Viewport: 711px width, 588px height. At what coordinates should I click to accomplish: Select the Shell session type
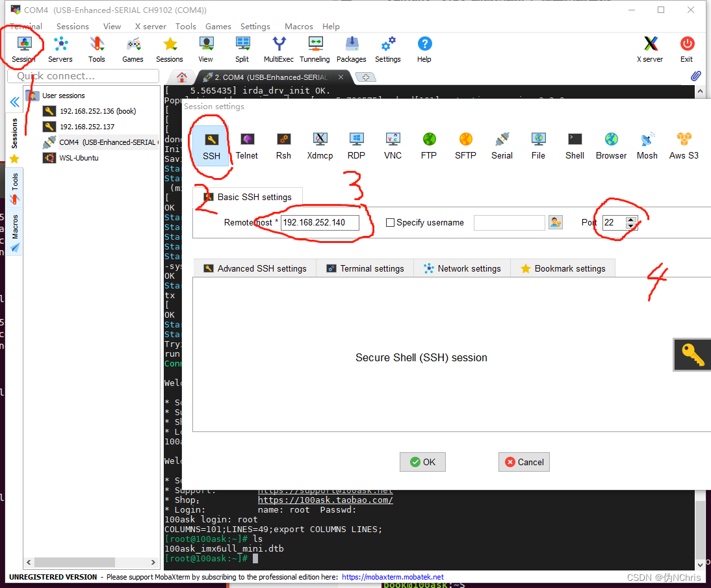click(x=575, y=146)
